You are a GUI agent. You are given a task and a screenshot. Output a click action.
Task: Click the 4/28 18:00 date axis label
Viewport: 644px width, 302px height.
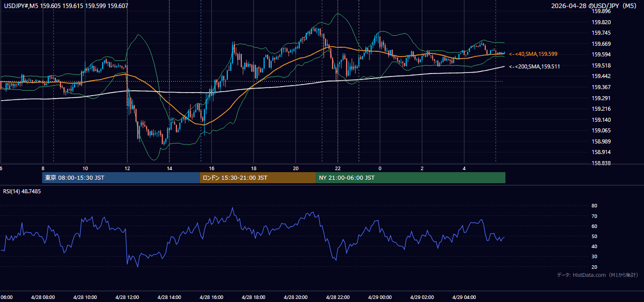(253, 297)
